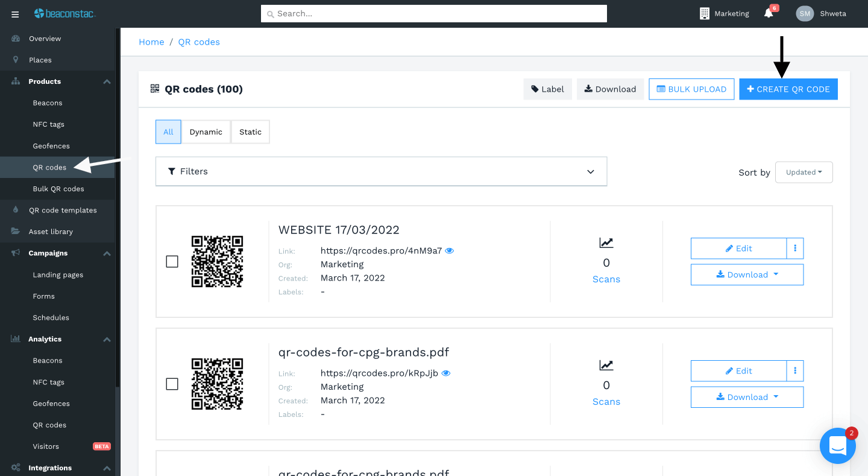The image size is (868, 476).
Task: Reveal the link via eye icon for WEBSITE QR code
Action: [x=449, y=250]
